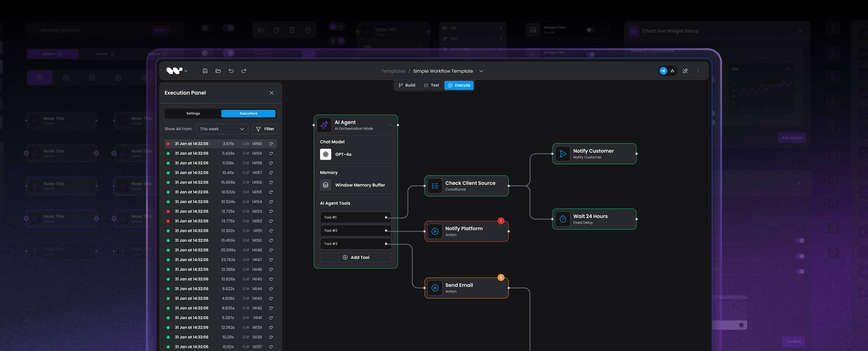The image size is (868, 351).
Task: Re-run execution ID 14143
Action: pyautogui.click(x=271, y=299)
